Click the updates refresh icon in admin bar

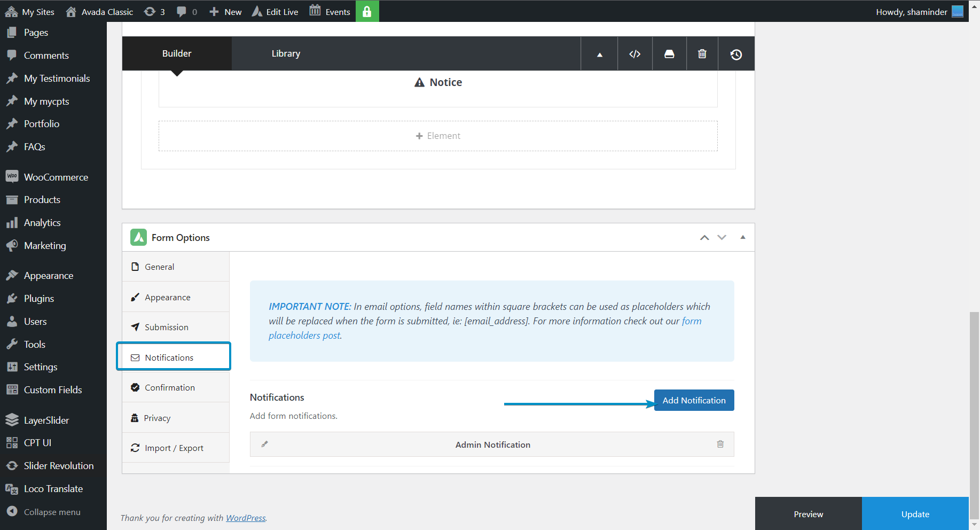[x=150, y=11]
